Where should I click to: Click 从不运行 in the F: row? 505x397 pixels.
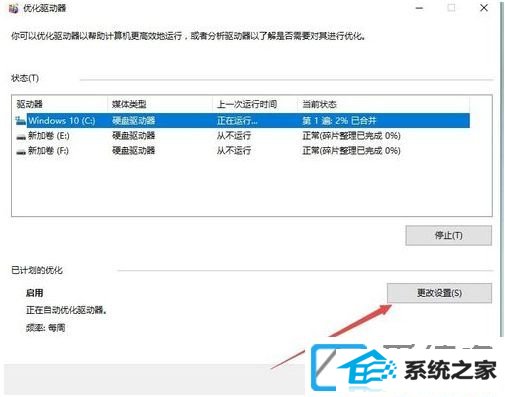234,151
